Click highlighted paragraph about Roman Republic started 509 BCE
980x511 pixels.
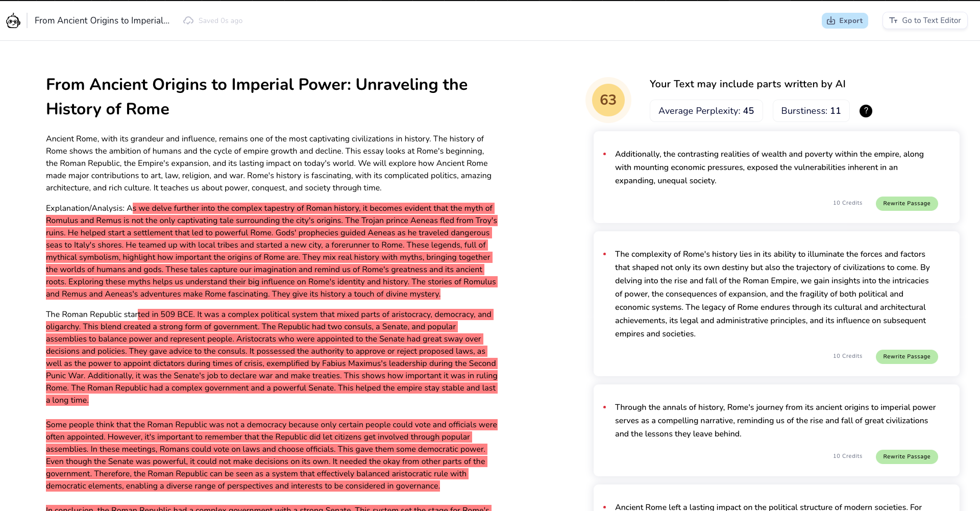(x=269, y=357)
